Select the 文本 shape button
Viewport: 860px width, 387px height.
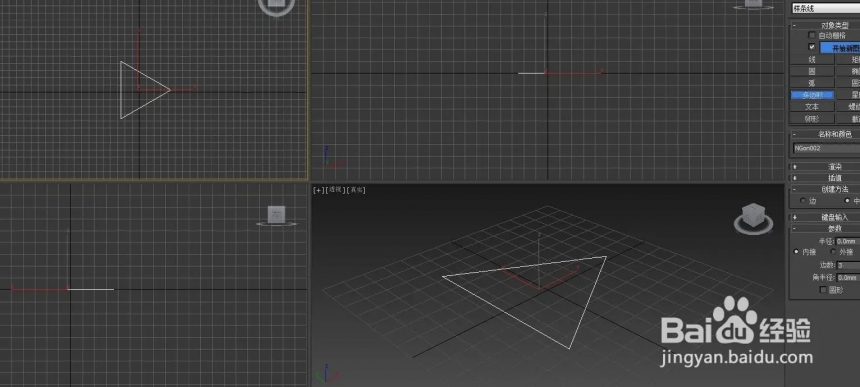pyautogui.click(x=812, y=107)
